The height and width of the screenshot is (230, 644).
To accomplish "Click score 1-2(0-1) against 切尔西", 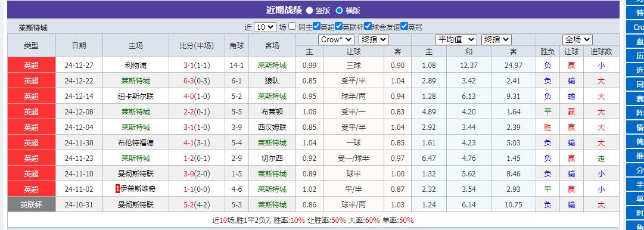I will pyautogui.click(x=197, y=158).
